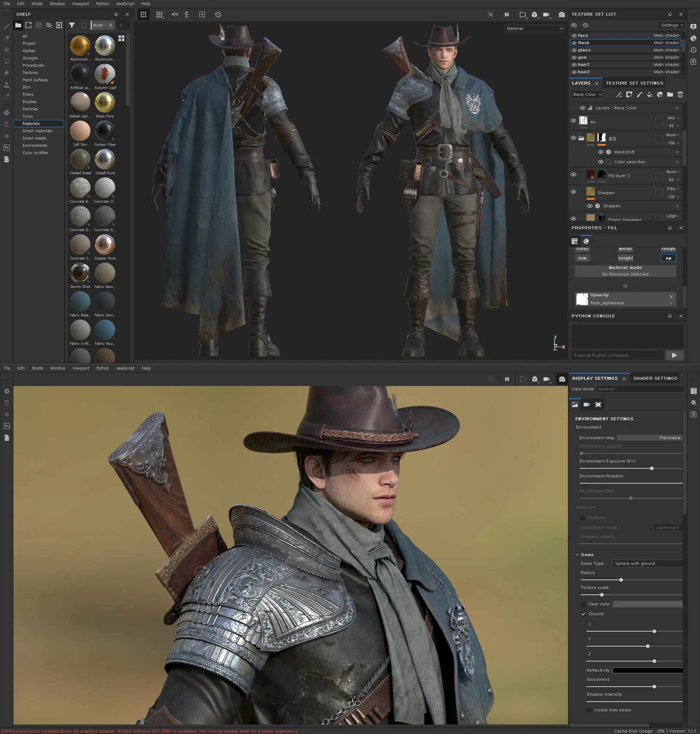Uncheck the Ground checkbox

point(583,614)
